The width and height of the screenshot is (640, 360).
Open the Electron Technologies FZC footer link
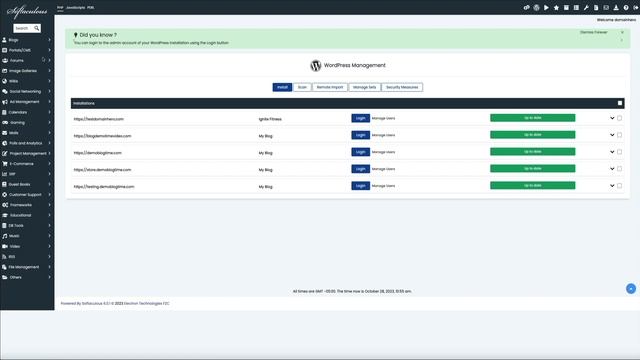pos(147,303)
